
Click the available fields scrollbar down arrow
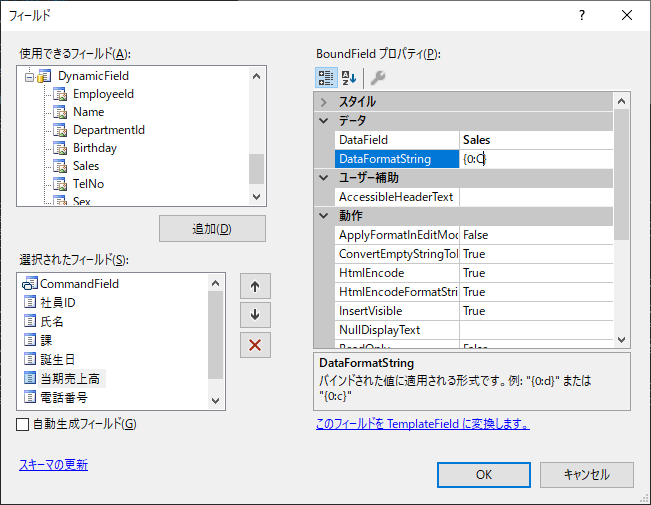point(257,196)
